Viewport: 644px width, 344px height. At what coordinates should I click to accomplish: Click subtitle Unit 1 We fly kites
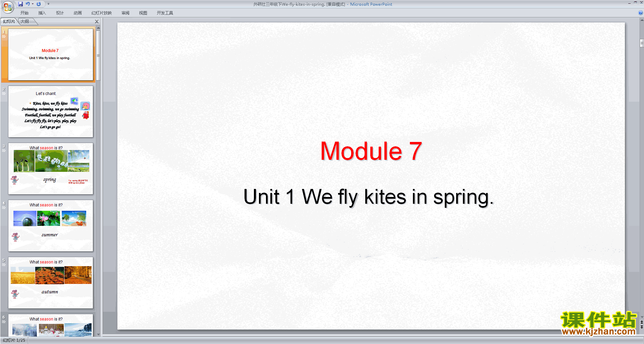(369, 197)
